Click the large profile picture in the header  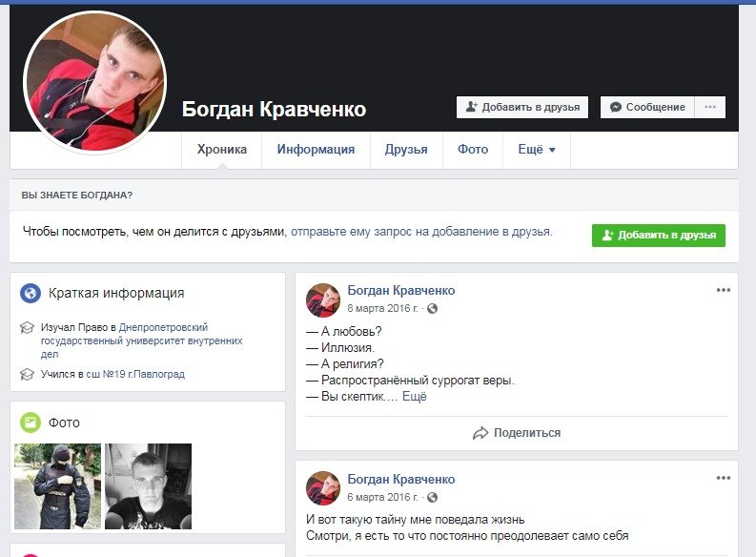coord(94,82)
